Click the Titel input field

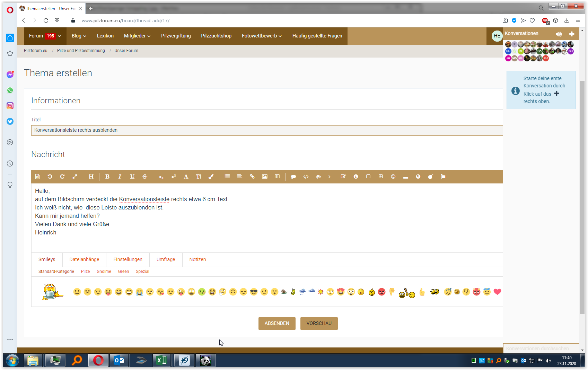coord(267,130)
